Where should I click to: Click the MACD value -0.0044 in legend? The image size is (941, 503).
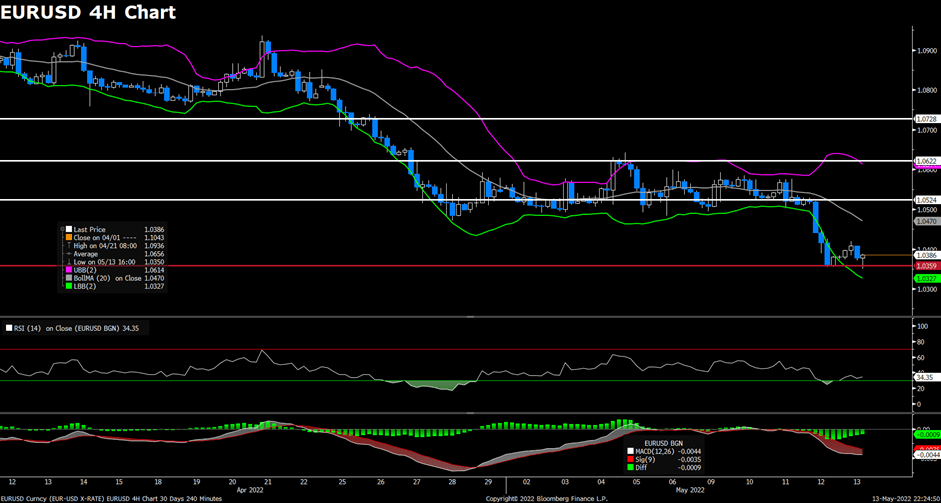point(690,451)
